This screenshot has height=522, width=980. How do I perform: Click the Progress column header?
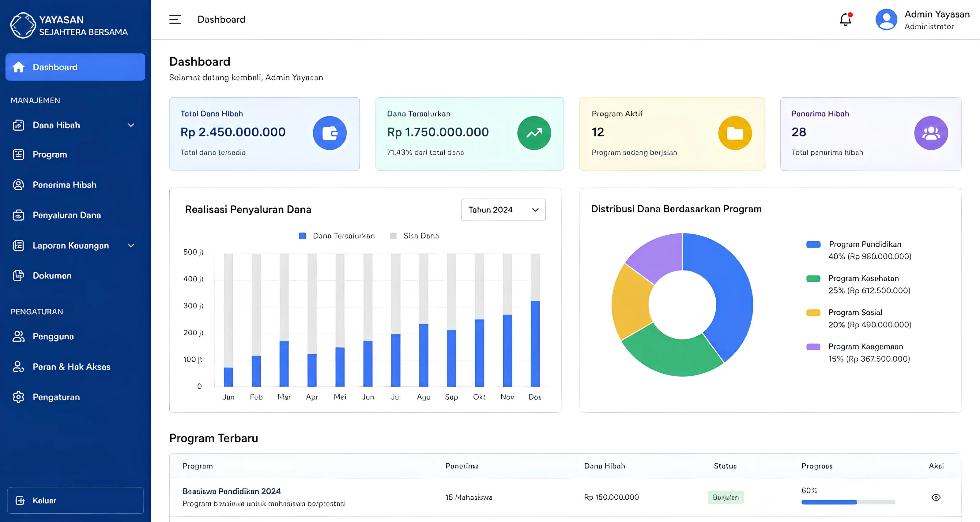point(817,466)
